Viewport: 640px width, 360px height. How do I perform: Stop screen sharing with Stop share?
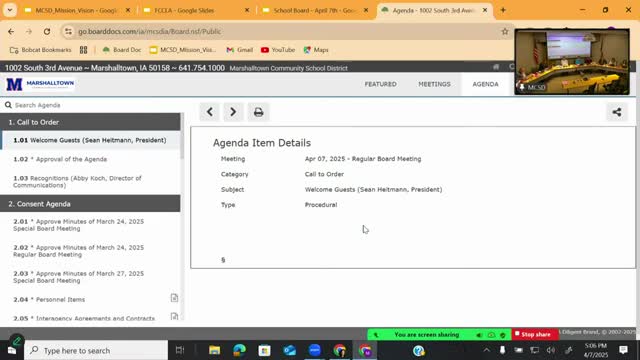click(x=534, y=334)
